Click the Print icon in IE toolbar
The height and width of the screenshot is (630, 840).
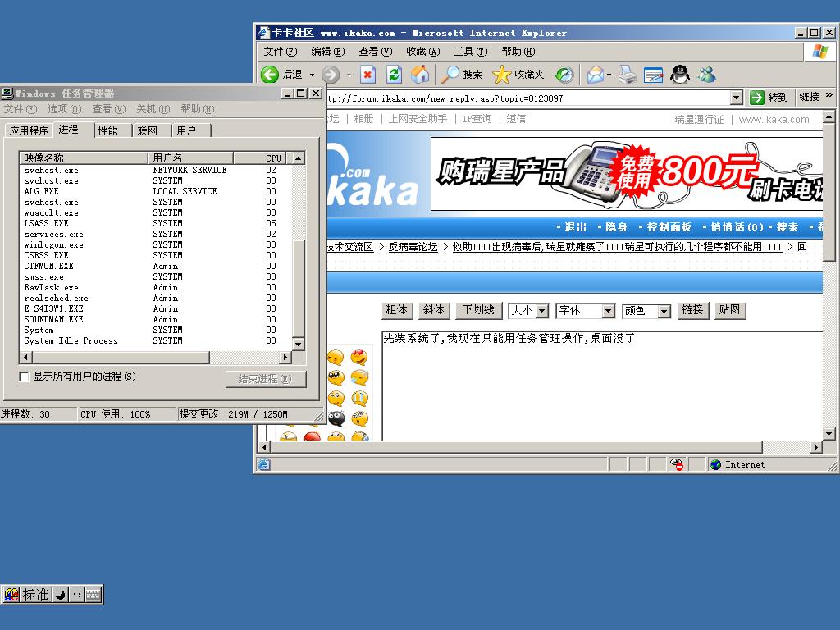pyautogui.click(x=627, y=75)
